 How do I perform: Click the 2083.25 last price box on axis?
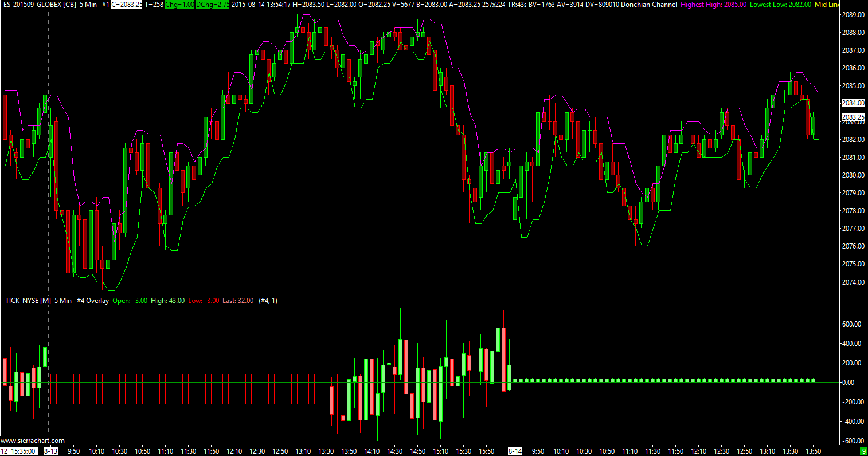pyautogui.click(x=853, y=117)
